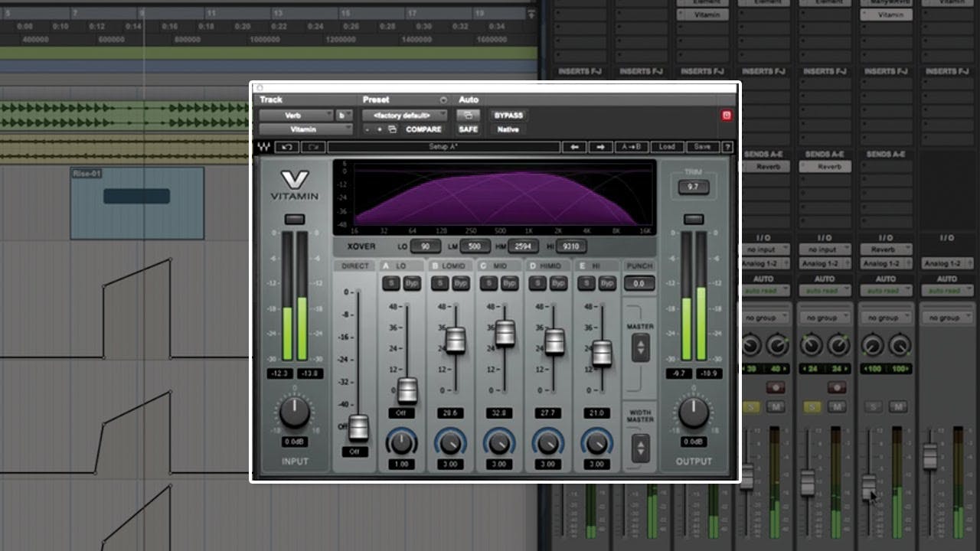Open the 'no group' dropdown on the muted Reverb-input channel

point(885,318)
